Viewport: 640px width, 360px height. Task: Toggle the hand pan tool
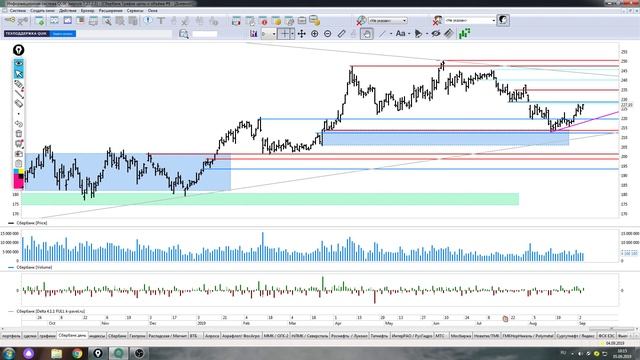coord(367,34)
